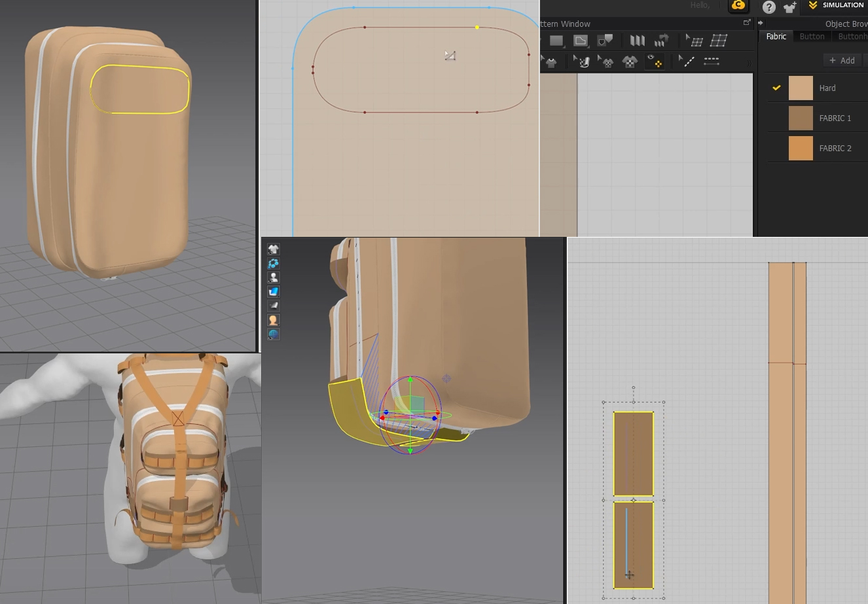Select the Edit Sewing dashed line tool
Screen dimensions: 868x604
coord(687,62)
